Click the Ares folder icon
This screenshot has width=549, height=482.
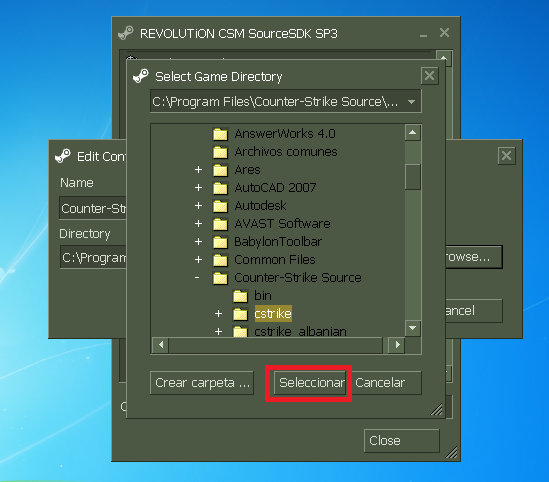pos(220,170)
